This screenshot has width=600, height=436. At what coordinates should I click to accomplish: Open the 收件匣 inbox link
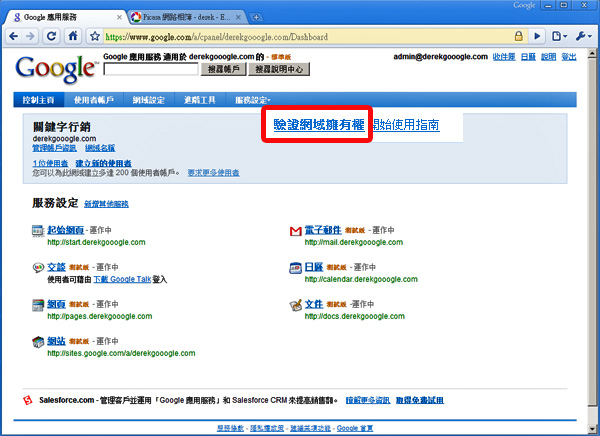504,57
